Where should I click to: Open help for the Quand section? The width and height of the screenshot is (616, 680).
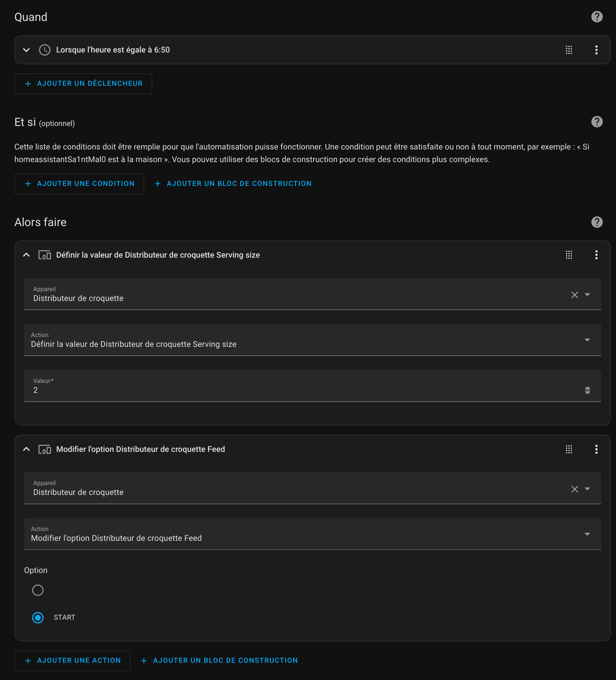coord(597,17)
